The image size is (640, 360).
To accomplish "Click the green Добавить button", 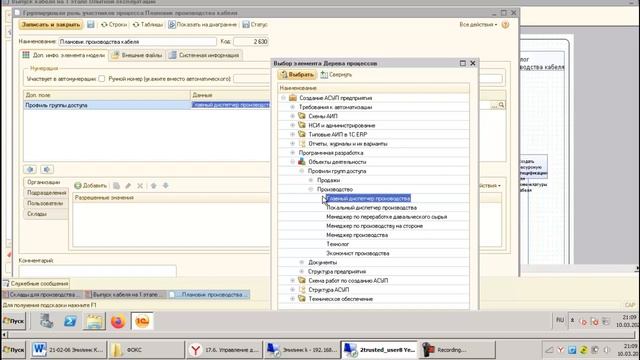I will [x=91, y=186].
